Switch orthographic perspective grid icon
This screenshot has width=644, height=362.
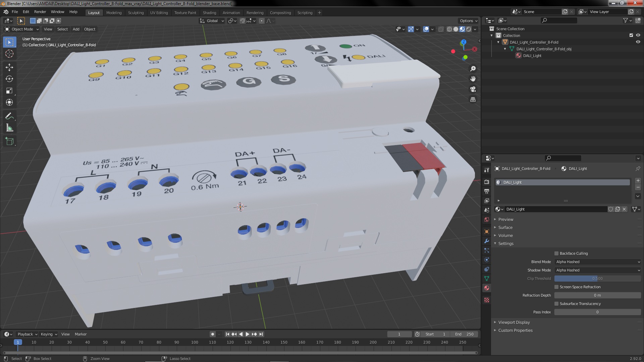coord(473,100)
